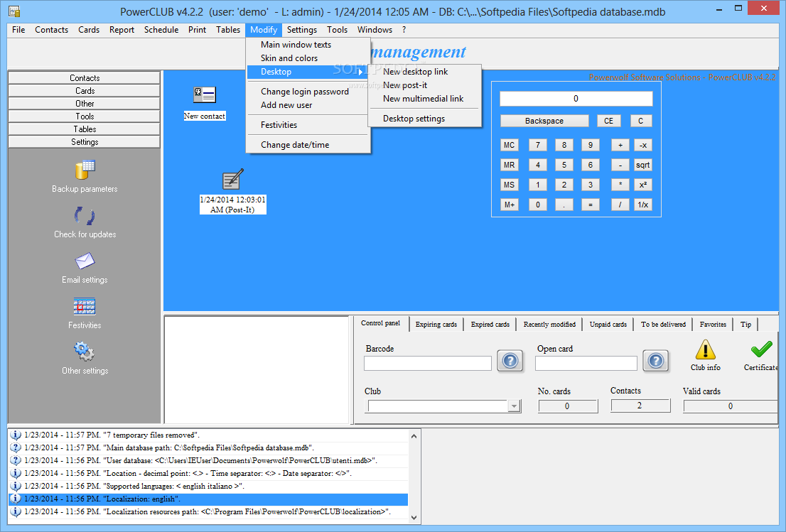The height and width of the screenshot is (532, 786).
Task: Choose Festivities in Modify menu
Action: pyautogui.click(x=308, y=125)
